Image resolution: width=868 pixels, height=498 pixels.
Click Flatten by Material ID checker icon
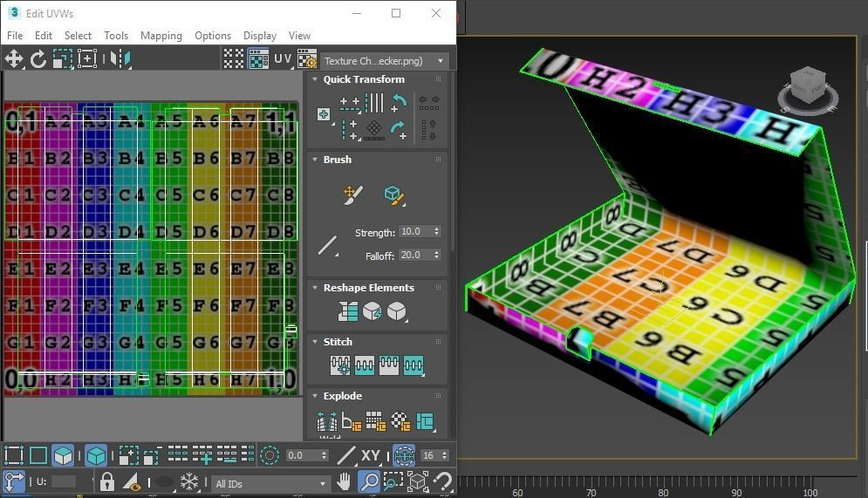tap(400, 421)
